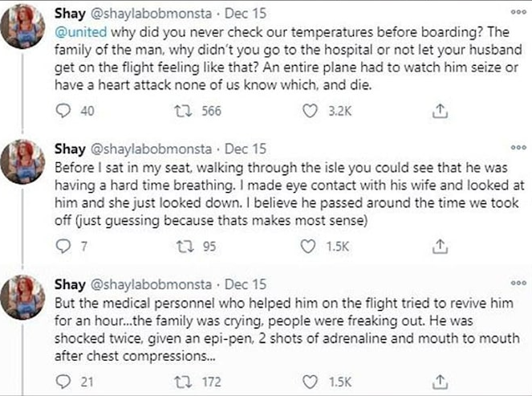View Shay's avatar on the first tweet
The image size is (532, 396).
(28, 28)
